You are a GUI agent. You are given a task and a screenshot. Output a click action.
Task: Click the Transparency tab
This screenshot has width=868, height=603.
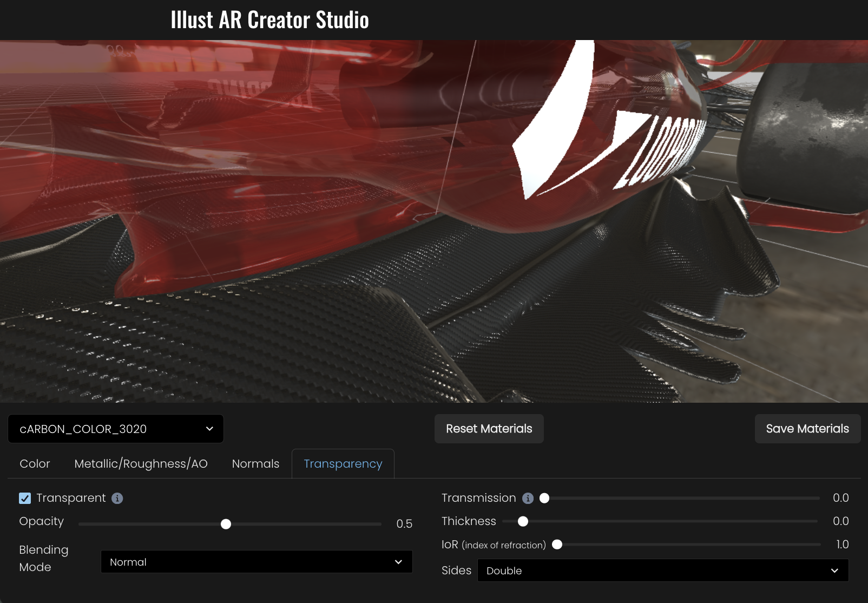coord(343,464)
